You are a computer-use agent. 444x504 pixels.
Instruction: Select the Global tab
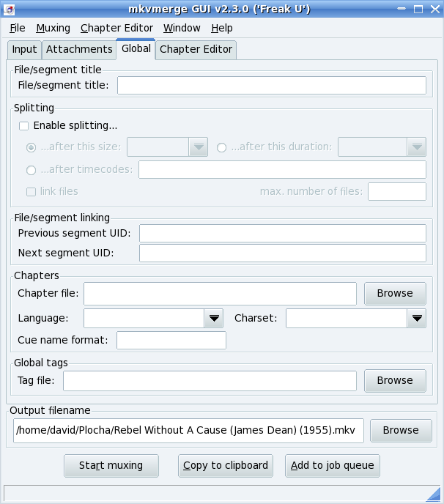136,49
